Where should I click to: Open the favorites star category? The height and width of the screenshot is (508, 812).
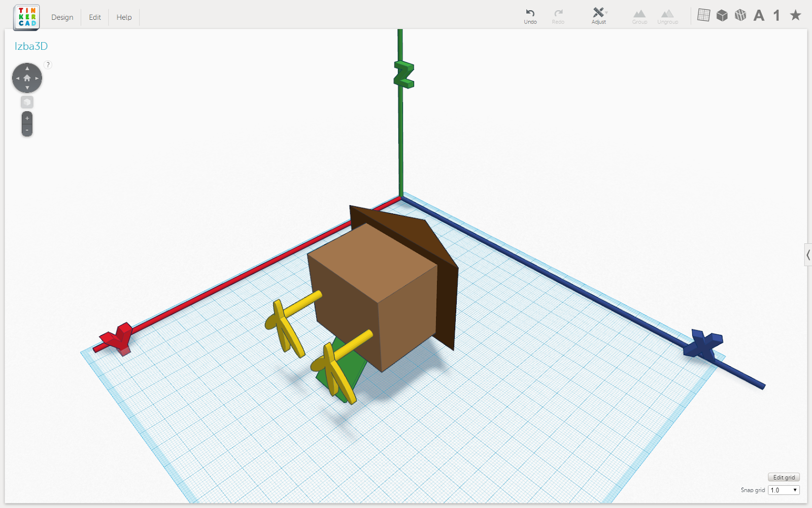pos(795,15)
